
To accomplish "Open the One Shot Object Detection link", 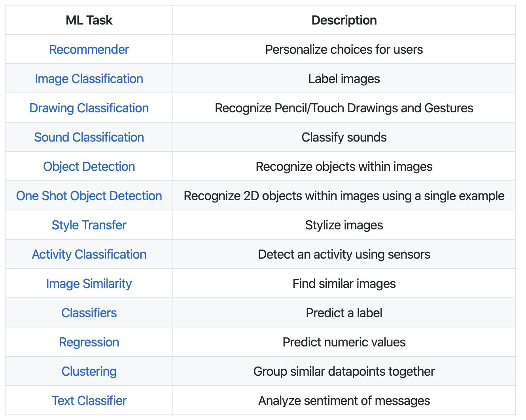I will 89,196.
